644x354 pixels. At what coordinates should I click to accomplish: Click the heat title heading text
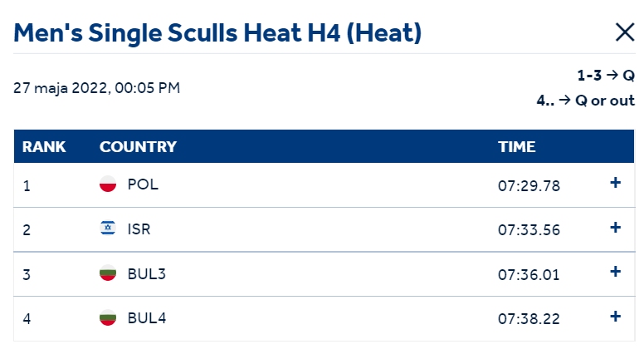(217, 33)
